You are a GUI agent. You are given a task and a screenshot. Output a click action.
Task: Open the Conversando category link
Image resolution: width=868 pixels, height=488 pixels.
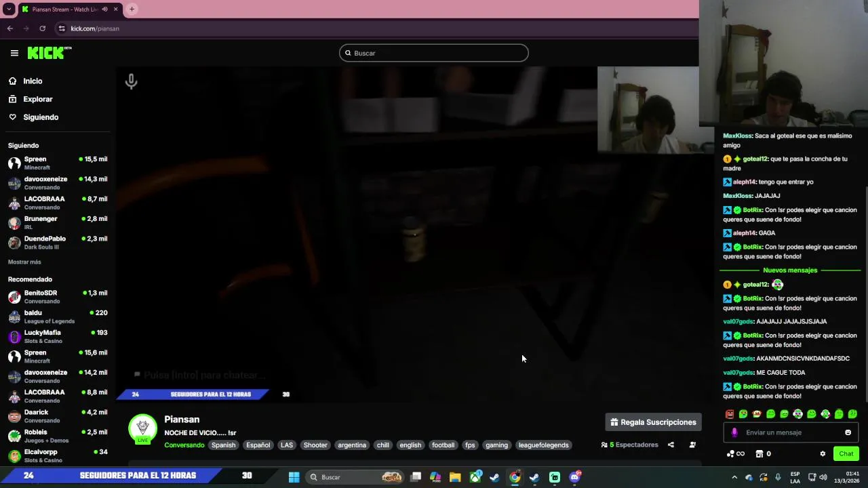tap(184, 445)
